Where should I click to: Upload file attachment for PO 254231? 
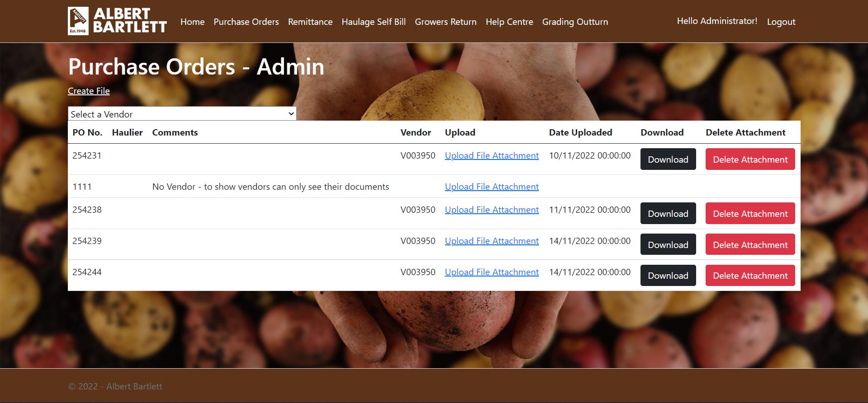click(492, 155)
